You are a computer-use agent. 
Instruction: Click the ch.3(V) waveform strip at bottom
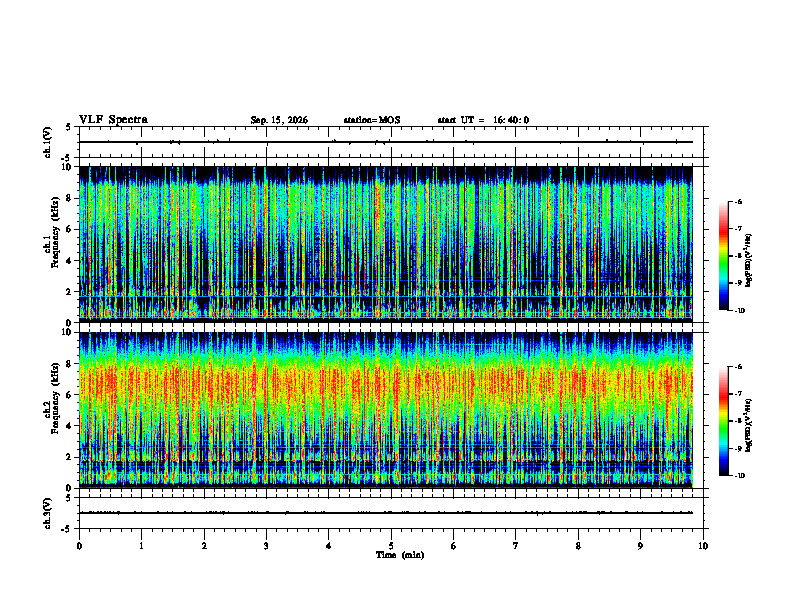[x=386, y=513]
